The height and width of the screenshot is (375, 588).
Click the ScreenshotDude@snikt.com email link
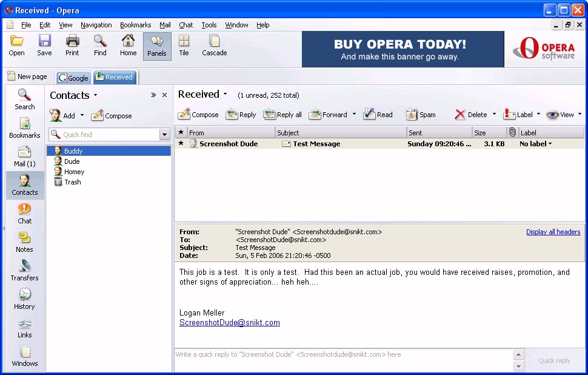[x=229, y=323]
